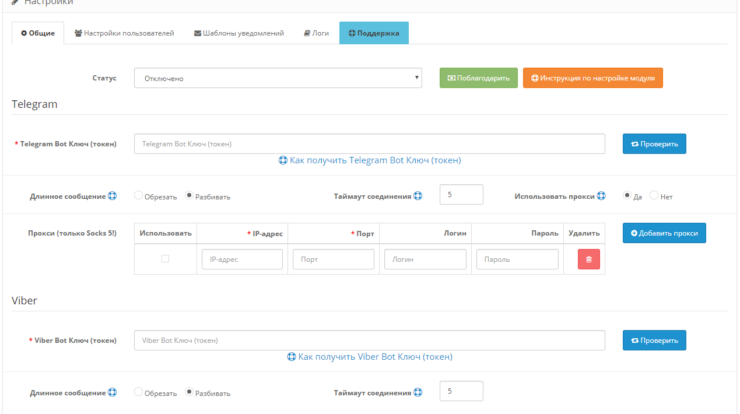This screenshot has height=414, width=740.
Task: Select Обрезать radio in Viber section
Action: 138,391
